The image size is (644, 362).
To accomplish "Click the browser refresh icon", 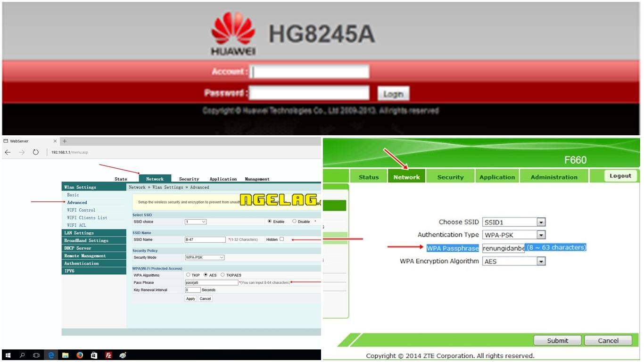I will pyautogui.click(x=36, y=152).
